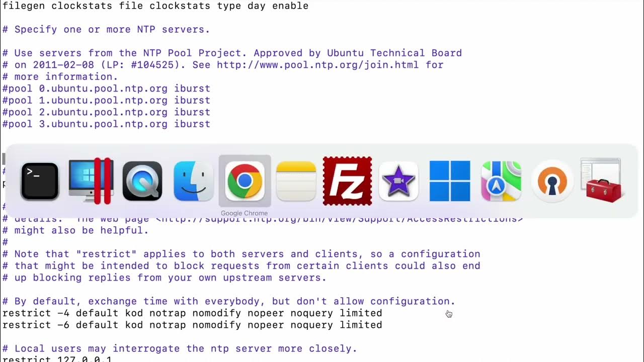Viewport: 644px width, 362px height.
Task: Choose Finder in the app switcher
Action: click(194, 182)
